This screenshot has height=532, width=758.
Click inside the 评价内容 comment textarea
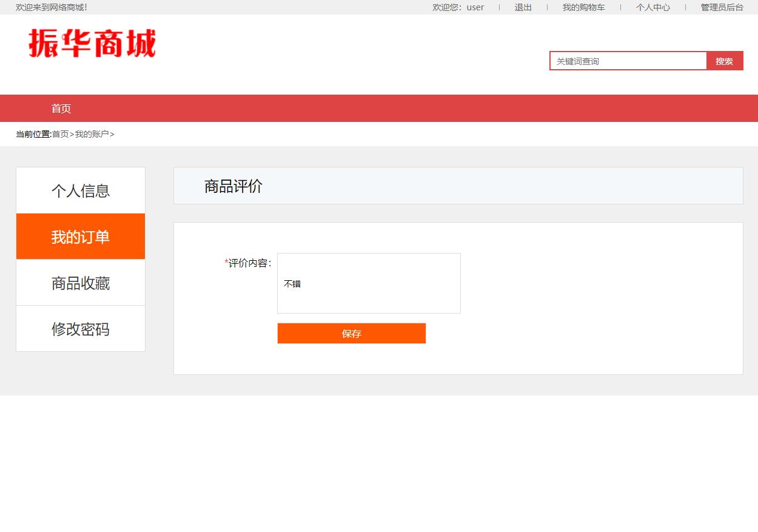(x=369, y=283)
